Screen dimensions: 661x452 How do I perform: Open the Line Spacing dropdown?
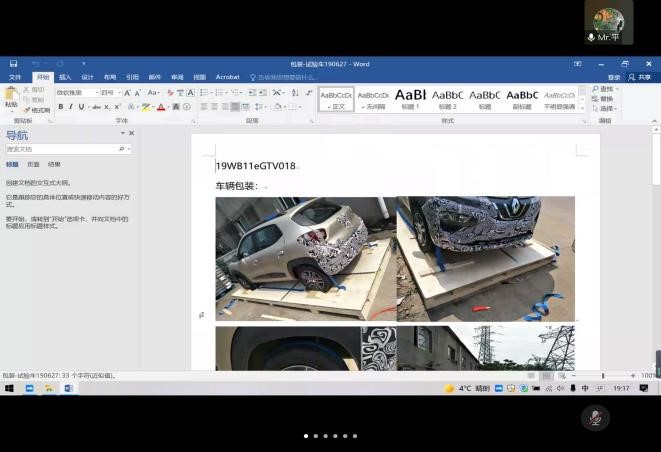pyautogui.click(x=260, y=107)
